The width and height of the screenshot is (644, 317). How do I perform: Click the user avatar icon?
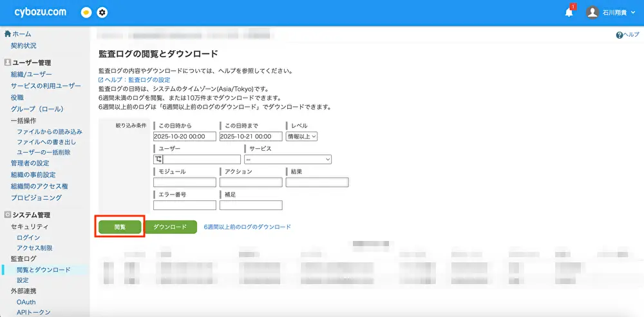pos(592,12)
